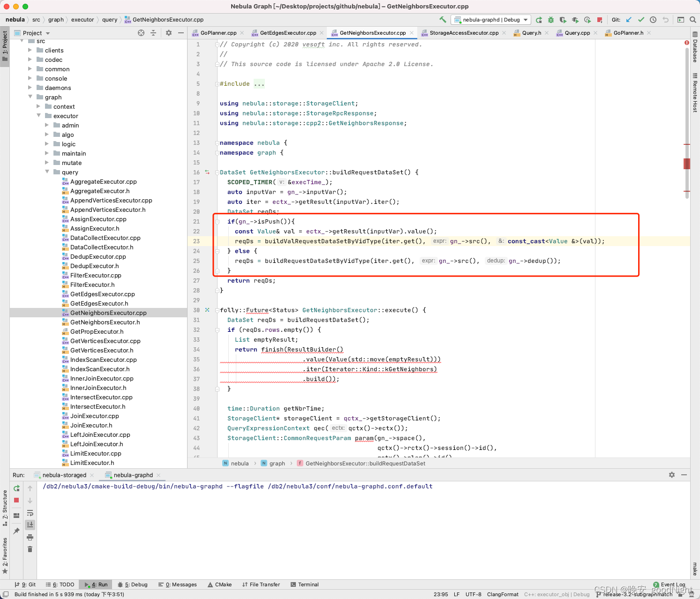Image resolution: width=700 pixels, height=599 pixels.
Task: Open Search Everywhere with the magnifier
Action: click(693, 20)
